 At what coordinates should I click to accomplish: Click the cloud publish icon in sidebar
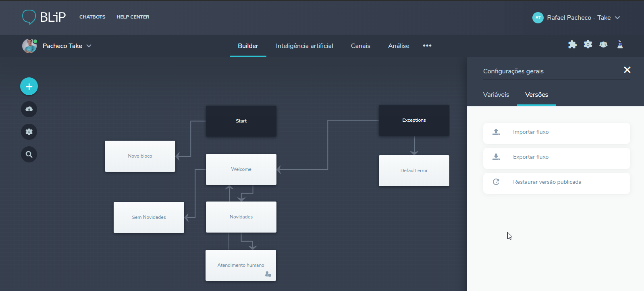pyautogui.click(x=29, y=109)
